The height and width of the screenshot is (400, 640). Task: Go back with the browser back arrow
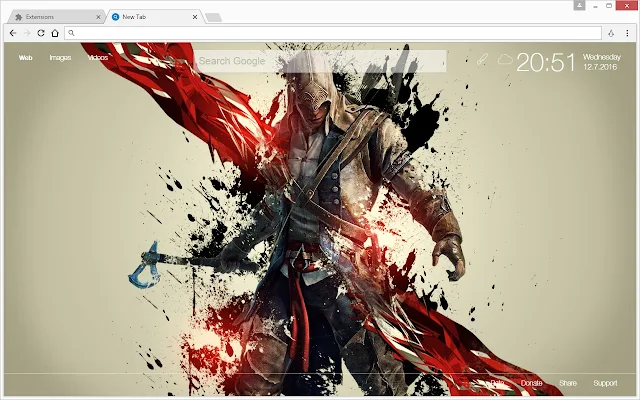[x=13, y=33]
